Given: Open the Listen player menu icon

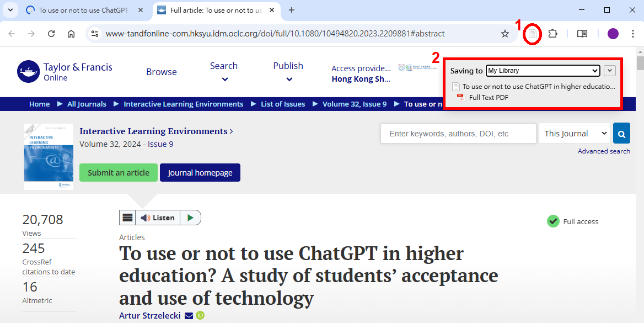Looking at the screenshot, I should click(x=127, y=218).
